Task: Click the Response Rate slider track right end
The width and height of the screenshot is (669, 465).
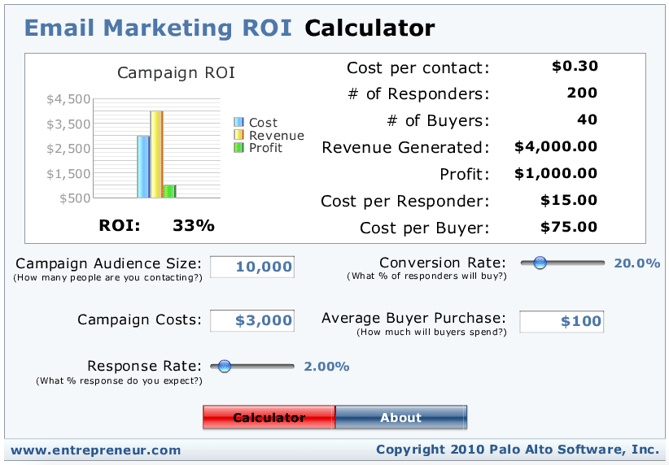Action: [x=291, y=367]
